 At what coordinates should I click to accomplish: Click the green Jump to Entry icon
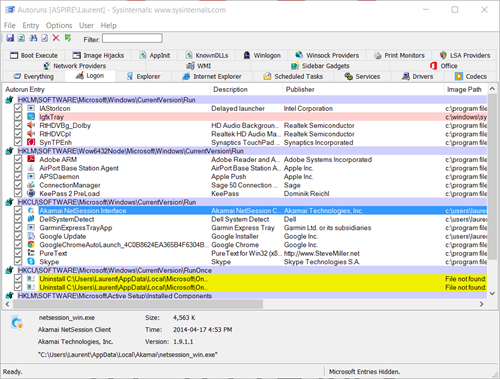(x=68, y=38)
